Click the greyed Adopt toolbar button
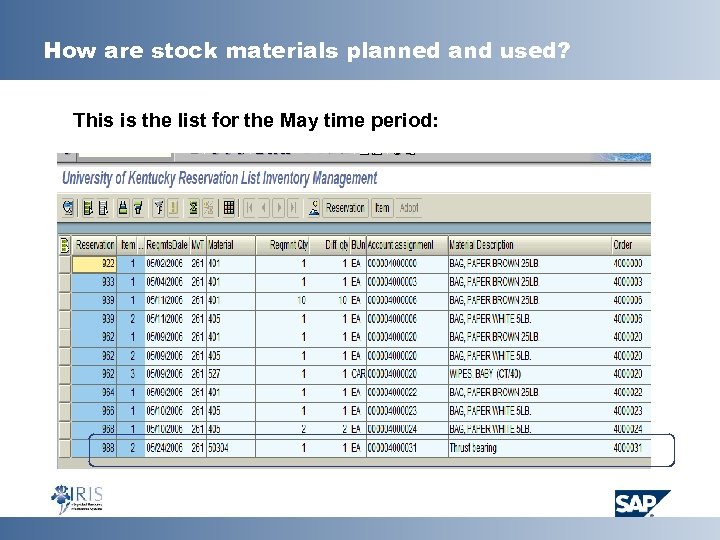Screen dimensions: 720x540 (409, 208)
